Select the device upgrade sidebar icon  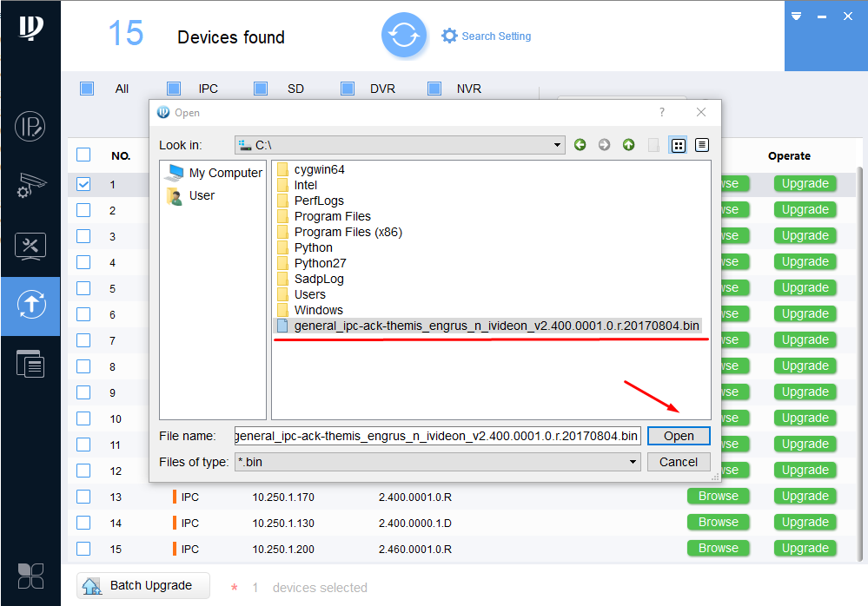30,305
